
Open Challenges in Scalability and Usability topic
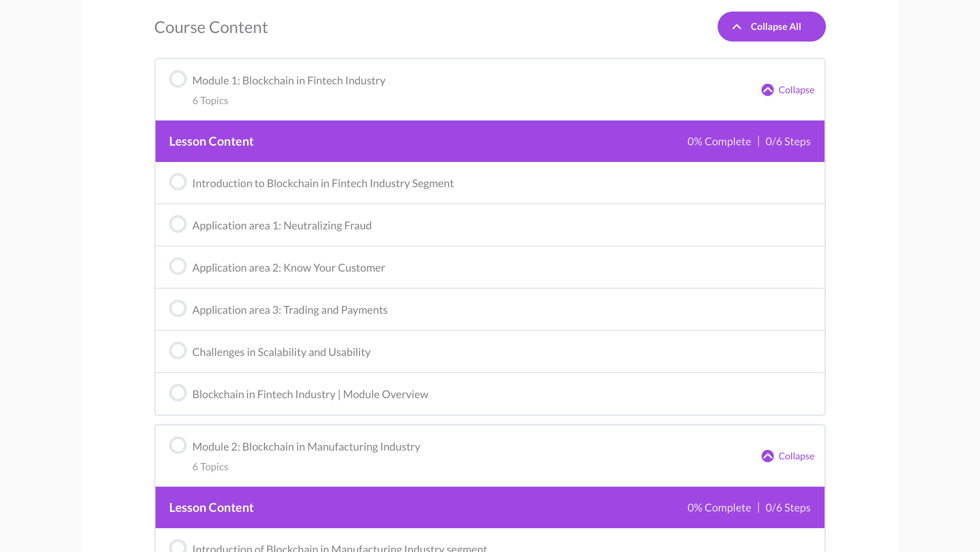[x=281, y=352]
